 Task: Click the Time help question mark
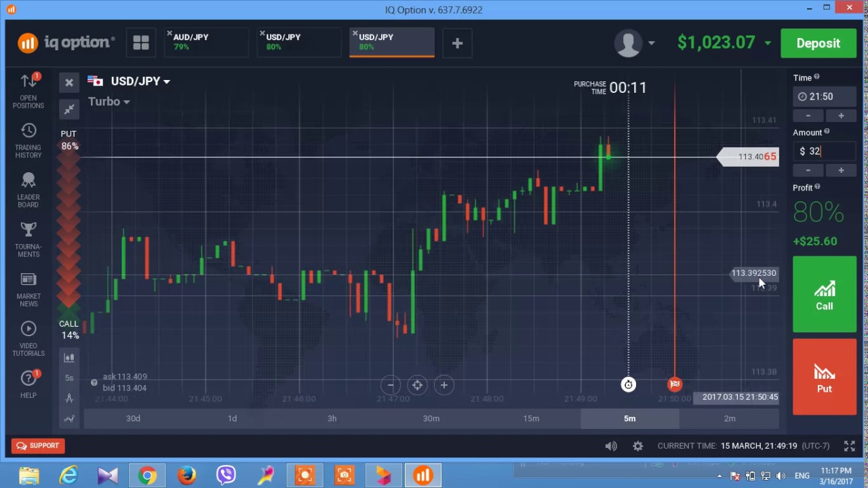[816, 77]
